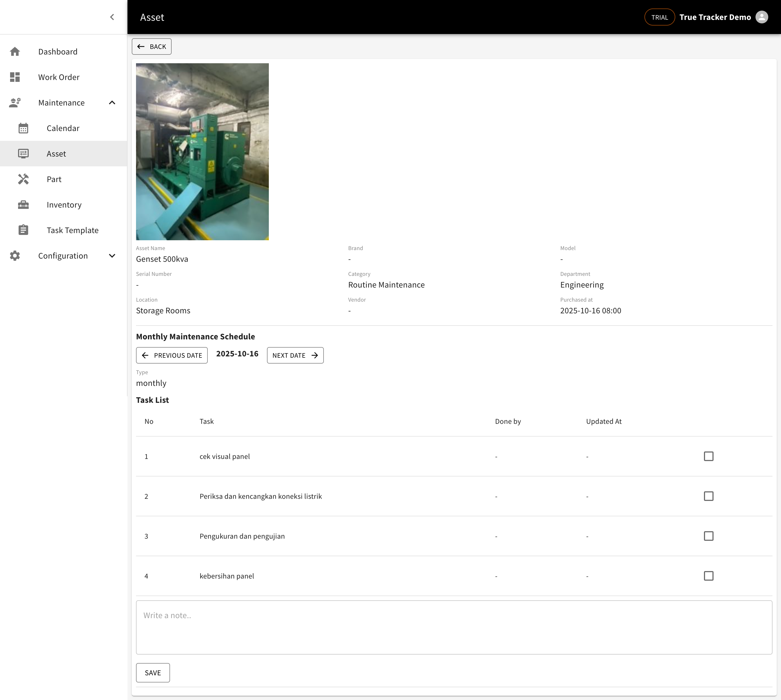Tick checkbox for Pengukuran dan pengujian

708,536
